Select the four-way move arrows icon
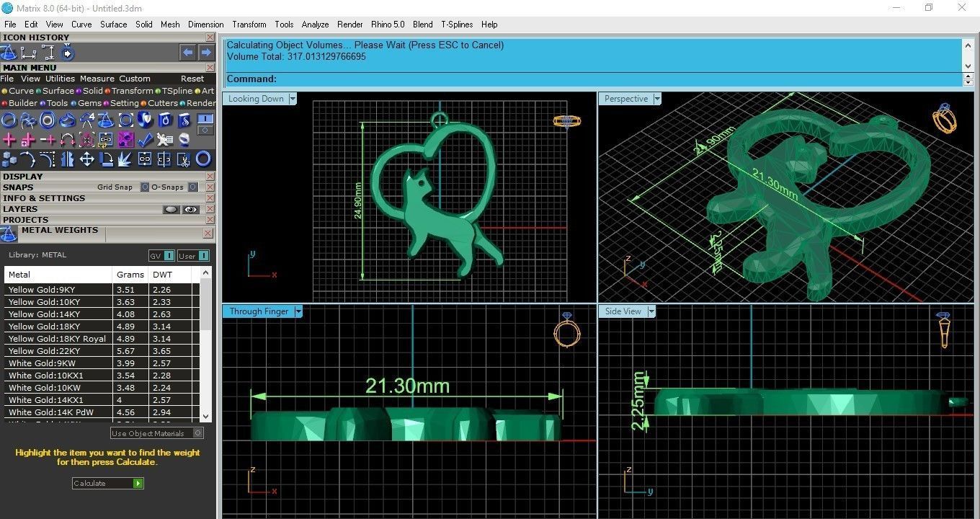This screenshot has width=980, height=519. 87,159
